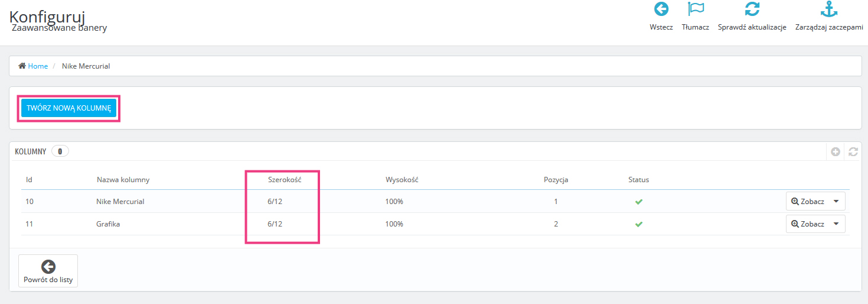This screenshot has height=304, width=868.
Task: Go to Home in the breadcrumb
Action: tap(37, 66)
